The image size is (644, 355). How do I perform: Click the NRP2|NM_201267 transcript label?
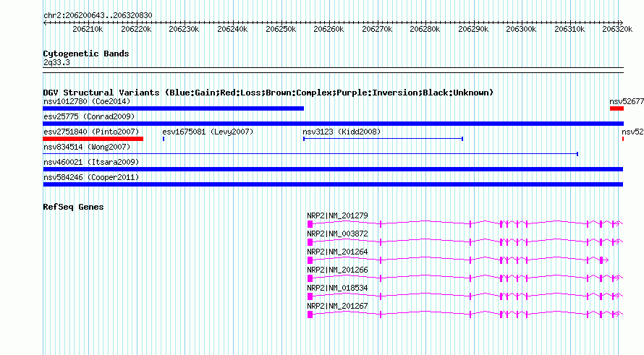point(338,306)
